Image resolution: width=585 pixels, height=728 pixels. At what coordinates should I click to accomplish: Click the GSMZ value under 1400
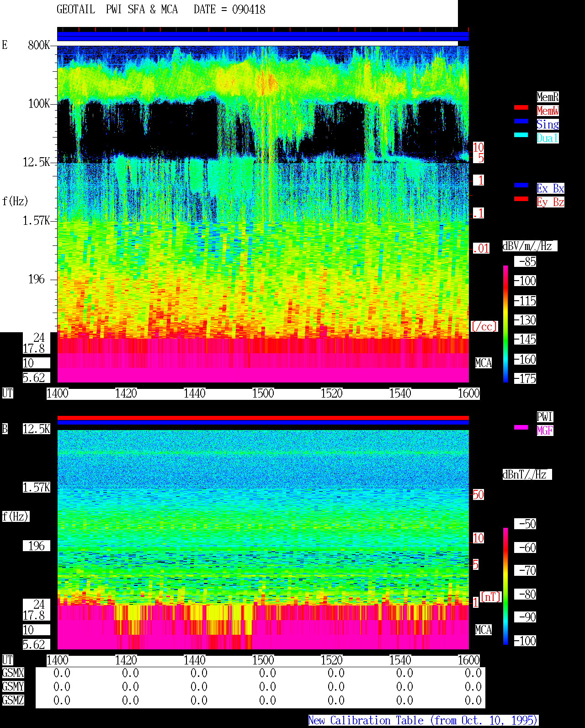tap(62, 700)
